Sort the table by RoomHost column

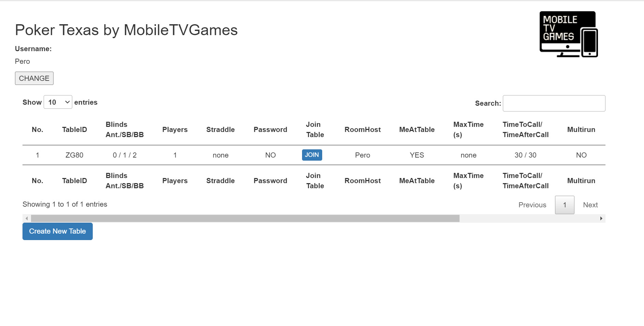pos(363,130)
